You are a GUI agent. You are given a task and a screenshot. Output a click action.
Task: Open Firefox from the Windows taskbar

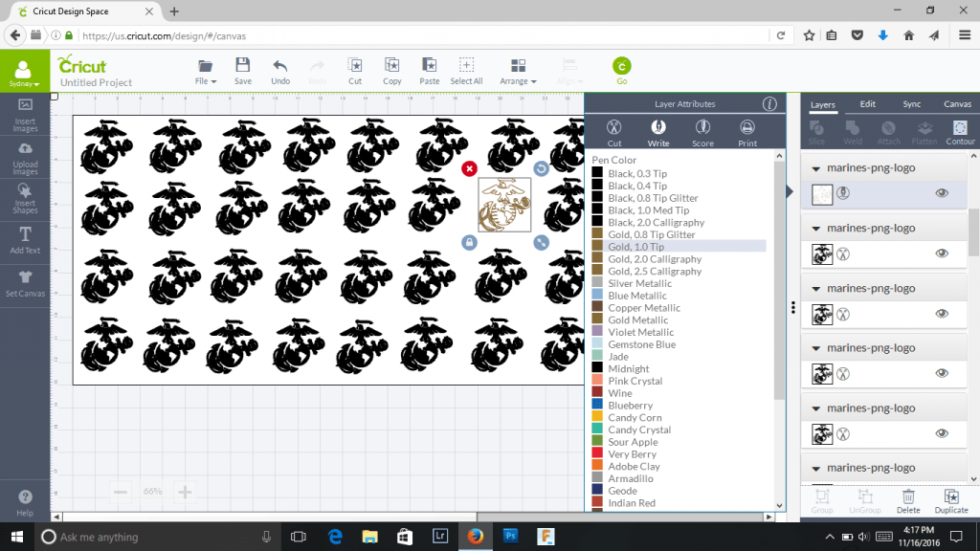(x=475, y=537)
